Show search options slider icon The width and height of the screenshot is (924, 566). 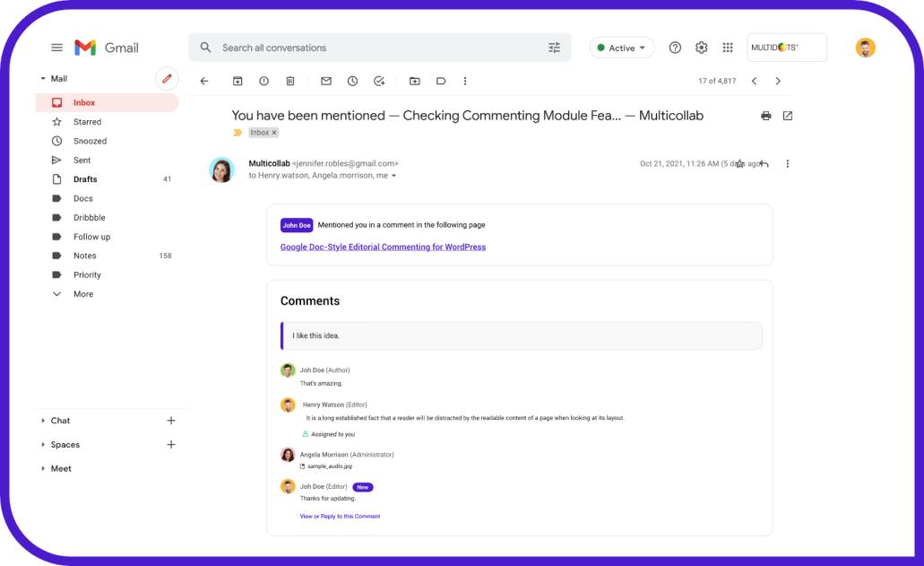click(554, 48)
